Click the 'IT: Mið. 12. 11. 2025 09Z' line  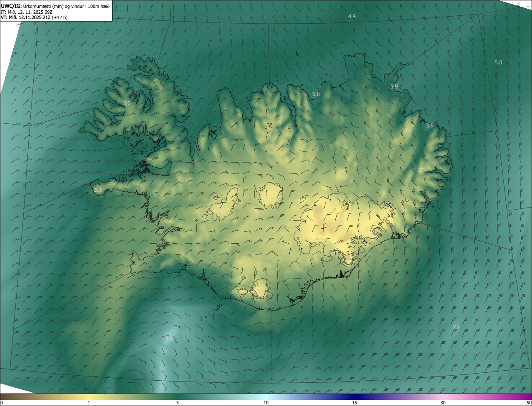(x=26, y=12)
